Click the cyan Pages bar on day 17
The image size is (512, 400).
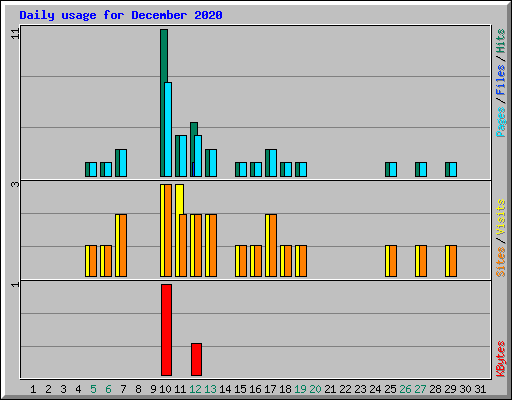click(x=273, y=163)
